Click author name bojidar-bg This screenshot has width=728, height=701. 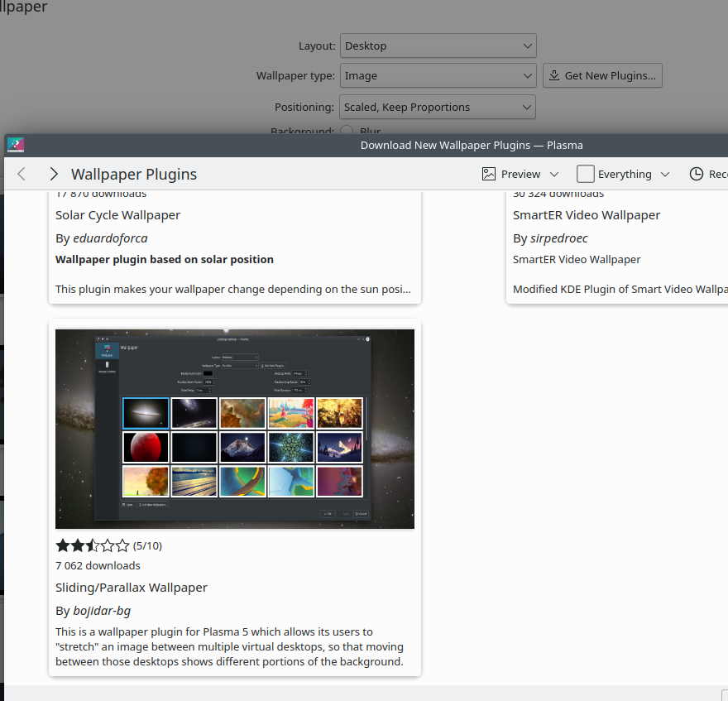click(102, 611)
